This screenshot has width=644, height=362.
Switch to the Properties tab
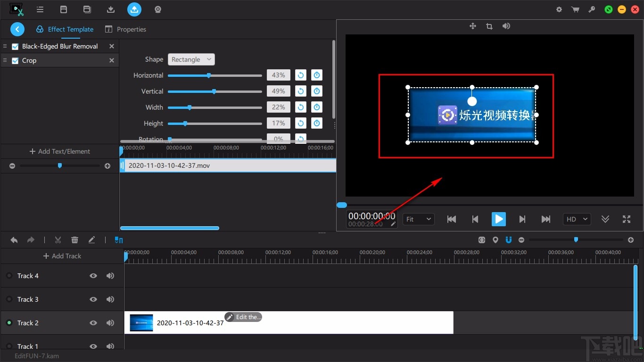click(126, 29)
